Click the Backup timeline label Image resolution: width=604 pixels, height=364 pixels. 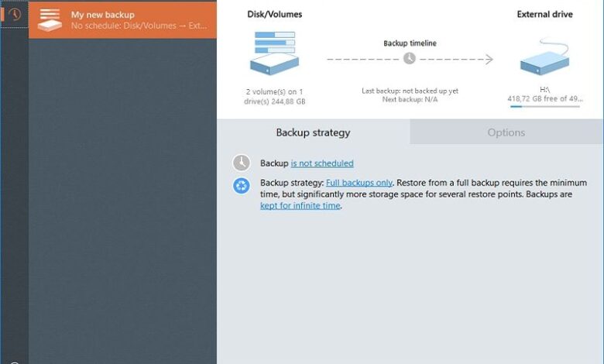coord(409,43)
